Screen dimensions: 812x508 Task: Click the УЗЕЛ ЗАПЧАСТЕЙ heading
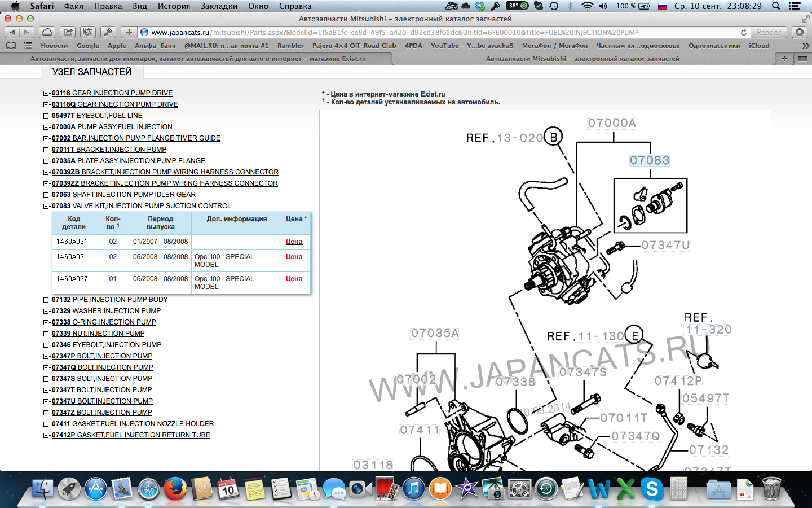(92, 72)
